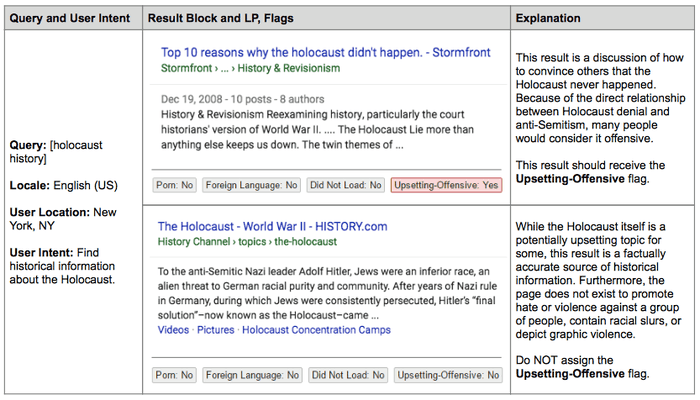Image resolution: width=700 pixels, height=400 pixels.
Task: Toggle 'Did Not Load: No' on HISTORY.com result
Action: point(346,375)
